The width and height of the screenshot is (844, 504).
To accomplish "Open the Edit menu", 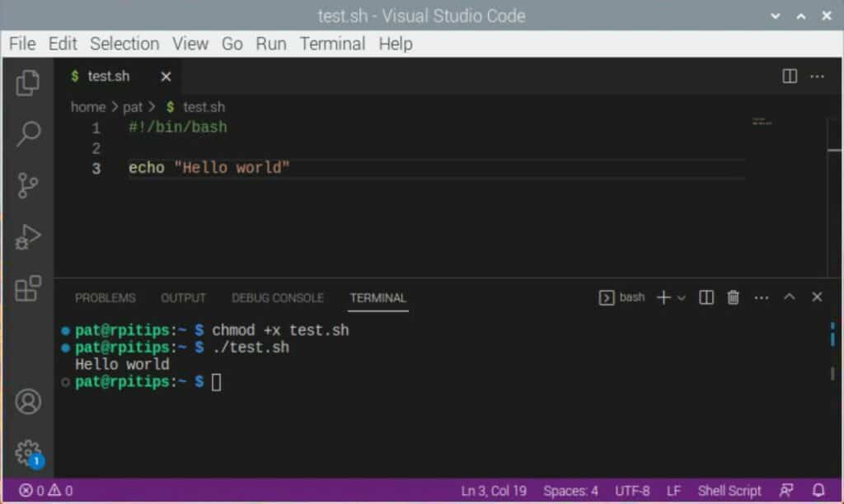I will click(63, 44).
